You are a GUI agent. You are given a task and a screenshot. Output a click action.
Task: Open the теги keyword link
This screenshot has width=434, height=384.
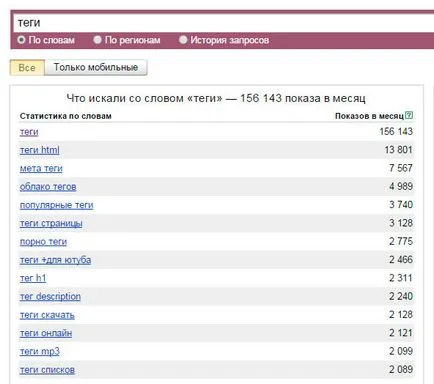(29, 132)
